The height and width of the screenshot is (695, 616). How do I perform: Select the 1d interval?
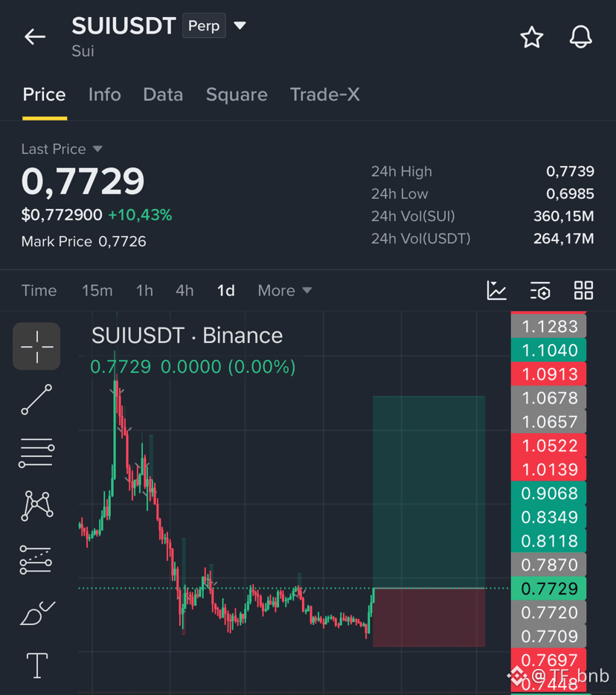pos(226,291)
